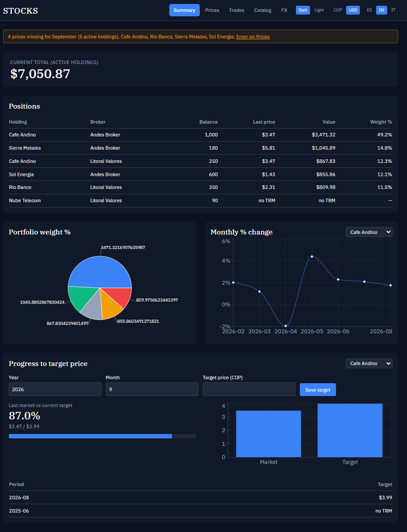Follow the 'Enter on Prices' link
This screenshot has height=532, width=407.
pyautogui.click(x=253, y=37)
